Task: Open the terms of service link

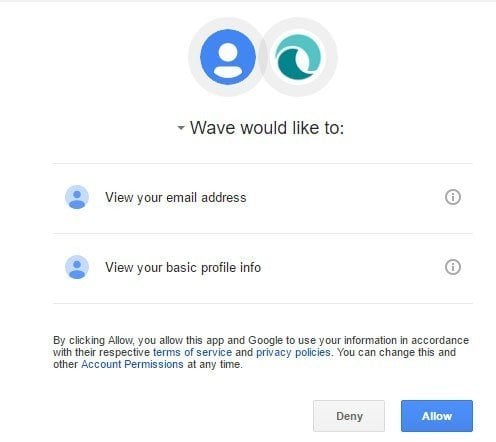Action: (192, 352)
